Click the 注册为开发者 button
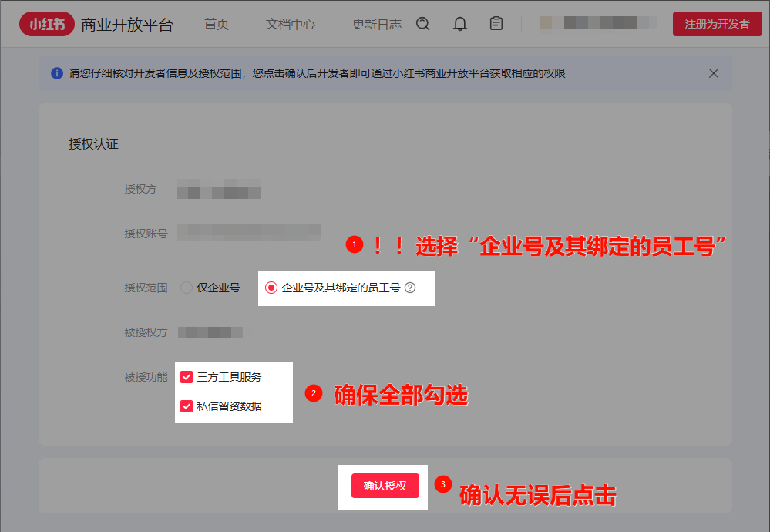The width and height of the screenshot is (770, 532). pos(717,24)
